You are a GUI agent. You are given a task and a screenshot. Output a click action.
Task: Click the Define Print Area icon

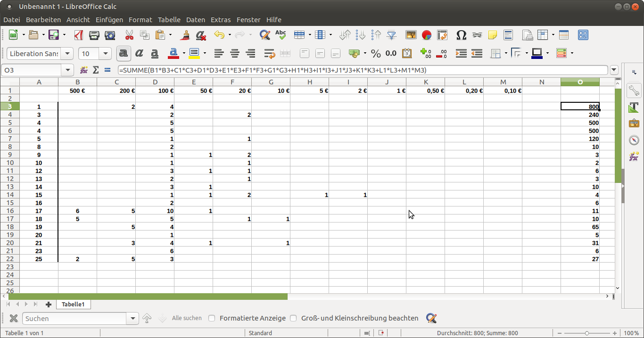point(528,35)
